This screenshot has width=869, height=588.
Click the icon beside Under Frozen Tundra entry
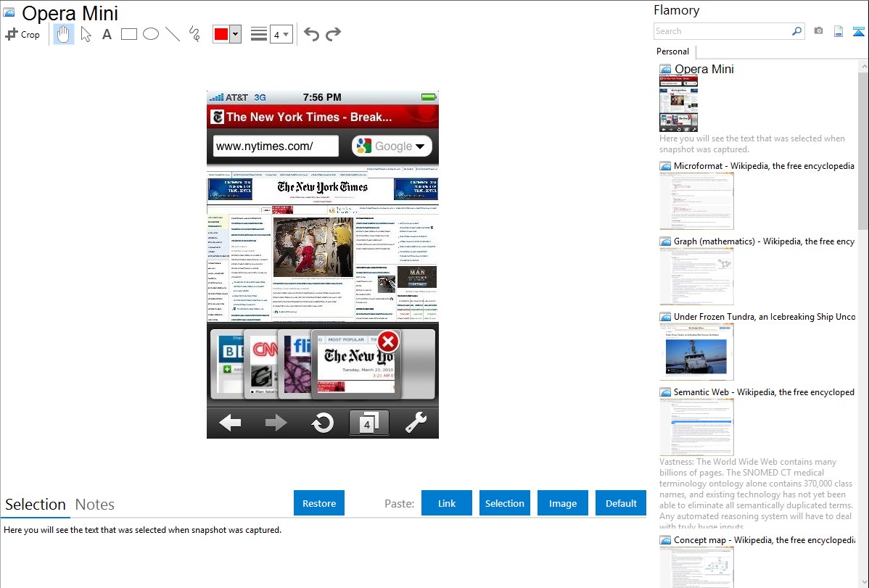click(x=666, y=316)
